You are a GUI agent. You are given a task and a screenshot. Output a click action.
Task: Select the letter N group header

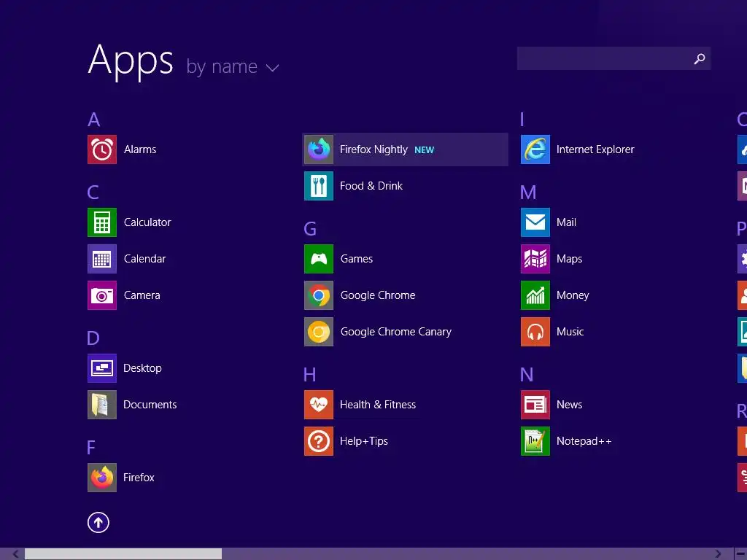527,375
